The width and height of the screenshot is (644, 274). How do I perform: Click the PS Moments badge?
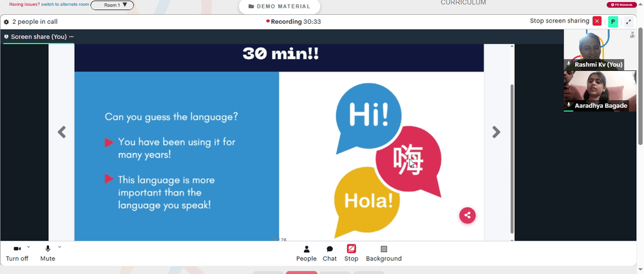622,5
